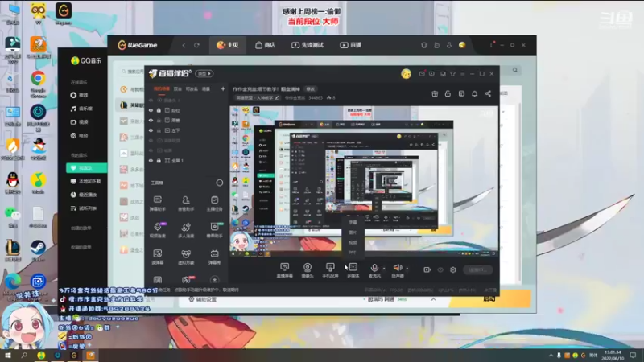
Task: Add 多媒体 multimedia source
Action: [353, 270]
